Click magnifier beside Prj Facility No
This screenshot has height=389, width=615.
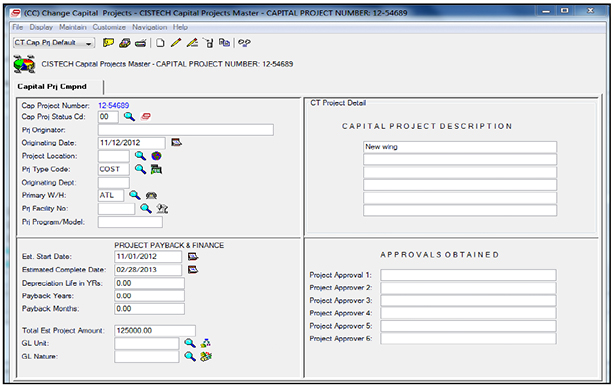146,208
